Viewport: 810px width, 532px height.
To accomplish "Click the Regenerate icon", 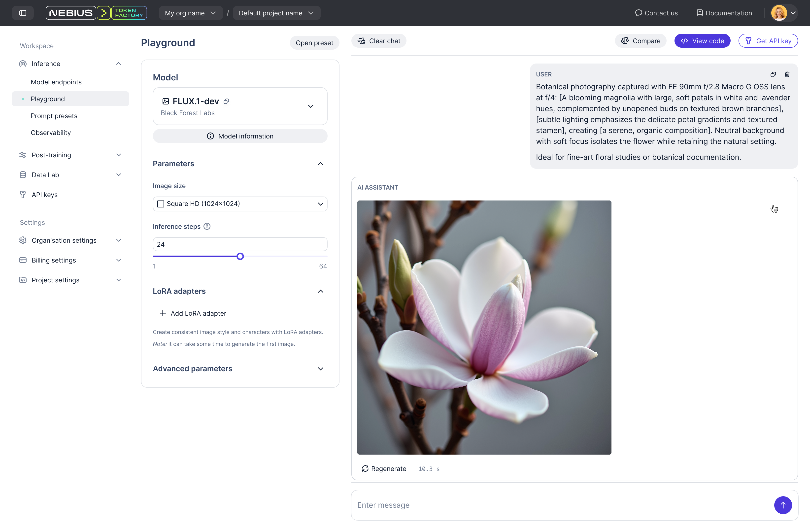I will [365, 469].
